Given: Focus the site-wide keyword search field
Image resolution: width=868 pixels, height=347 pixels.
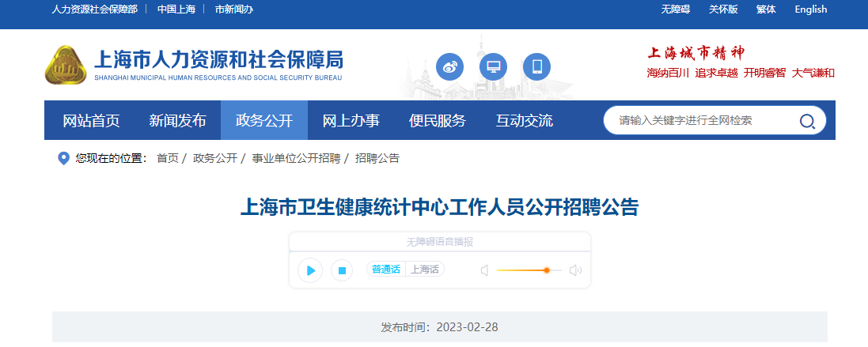Looking at the screenshot, I should point(703,121).
